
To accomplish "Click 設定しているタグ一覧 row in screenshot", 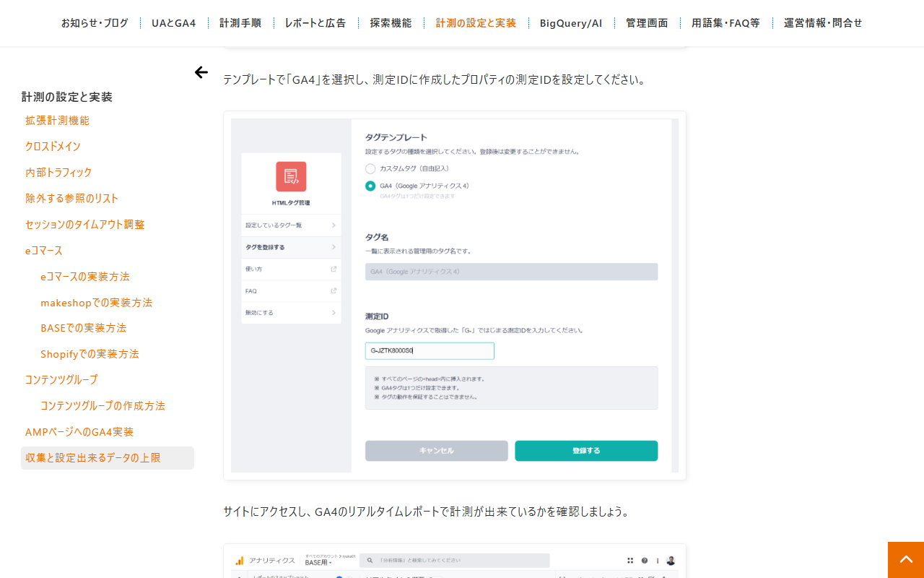I will (291, 225).
